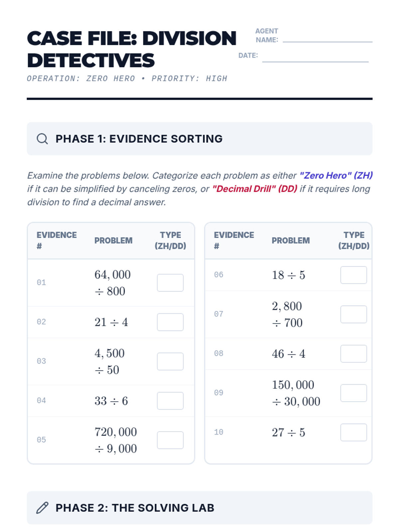Click the blue "Zero Hero" (ZH) text
Screen dimensions: 399x532
tap(336, 175)
